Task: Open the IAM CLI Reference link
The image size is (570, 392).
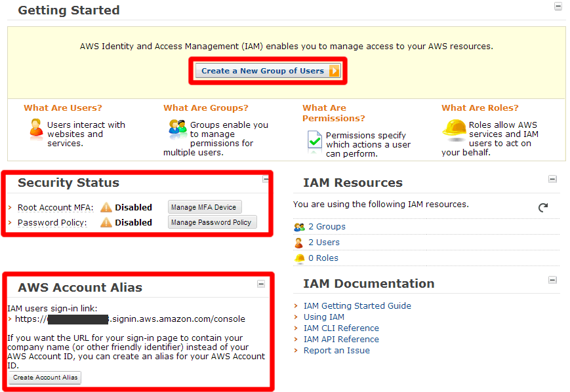Action: tap(341, 328)
